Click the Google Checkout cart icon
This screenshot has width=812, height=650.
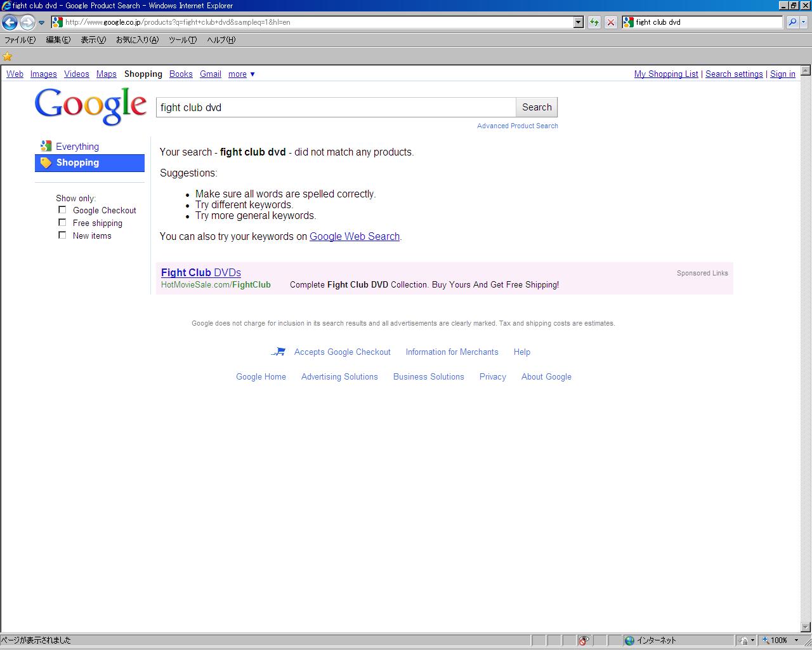point(278,352)
